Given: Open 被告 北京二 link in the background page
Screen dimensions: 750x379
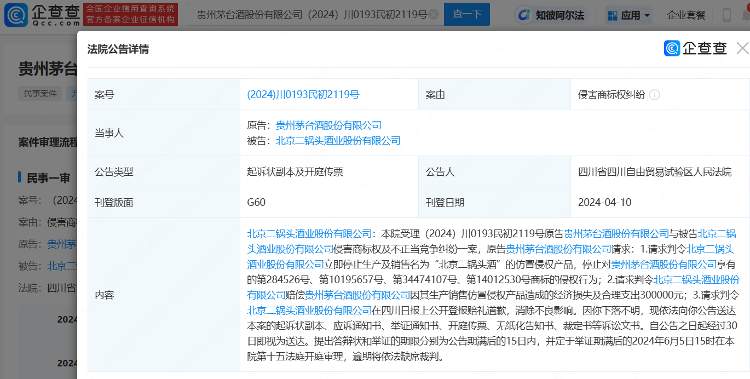Looking at the screenshot, I should [x=62, y=266].
